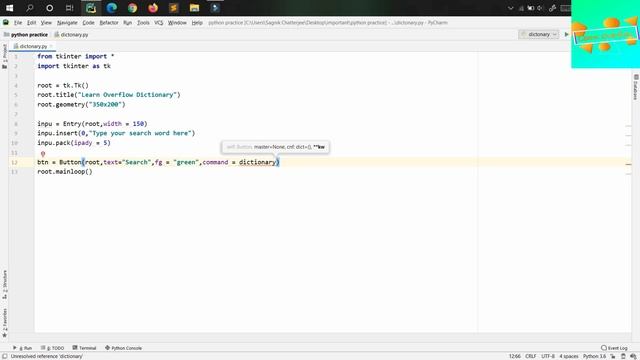Close the dictonary.py editor tab
The height and width of the screenshot is (360, 640).
pos(51,46)
